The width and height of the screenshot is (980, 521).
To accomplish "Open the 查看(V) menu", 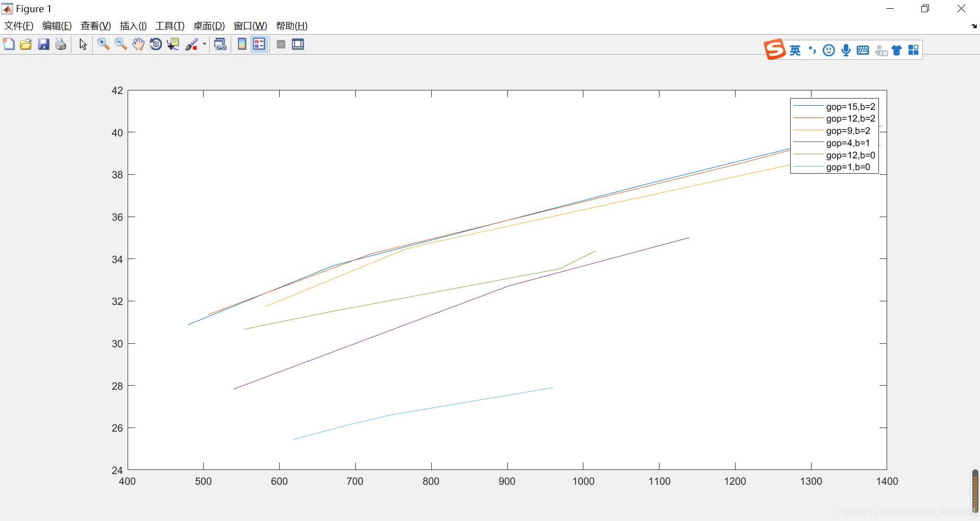I will pyautogui.click(x=95, y=26).
